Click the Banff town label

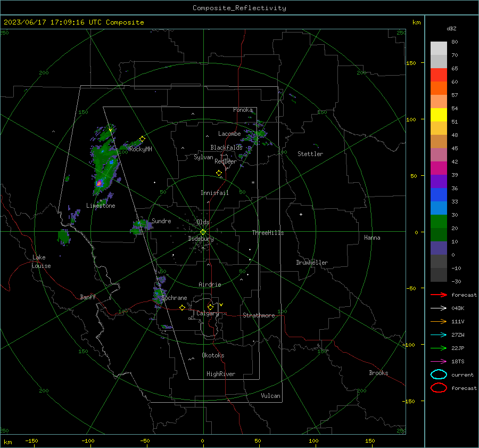pos(88,297)
